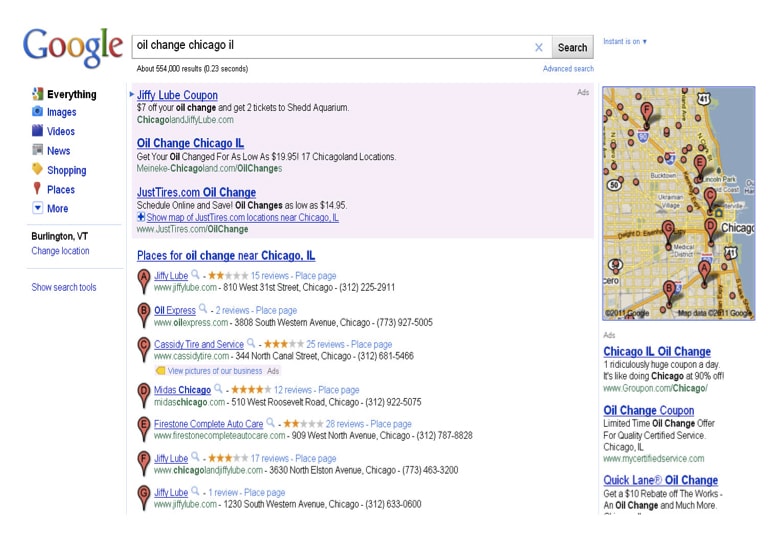This screenshot has height=550, width=777.
Task: Open Place page for Oil Express
Action: click(x=277, y=310)
